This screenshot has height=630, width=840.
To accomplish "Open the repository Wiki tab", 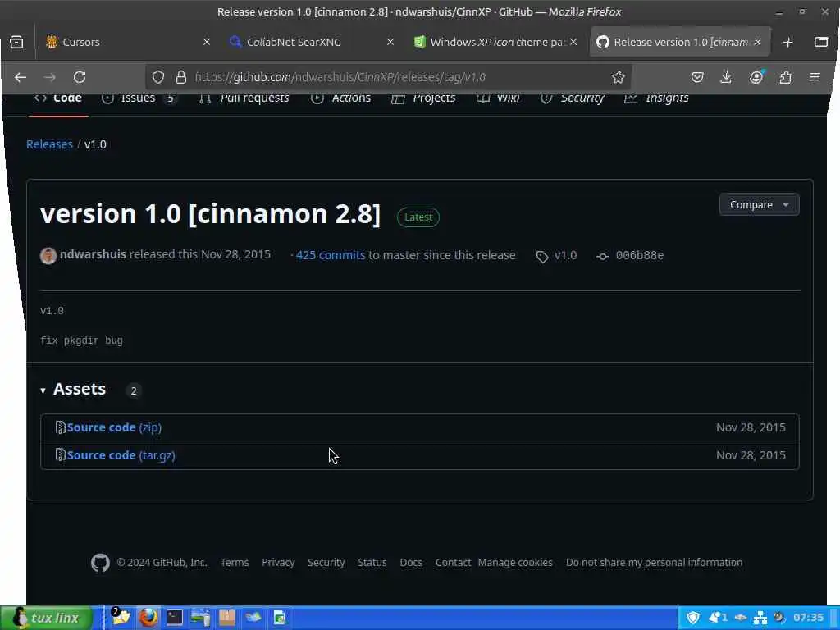I will coord(498,98).
